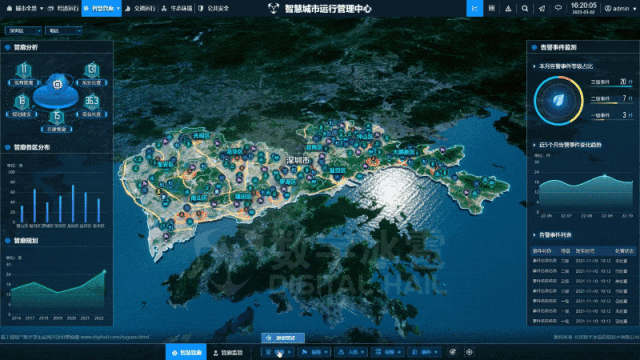This screenshot has width=640, height=360.
Task: Click the globe icon in bottom toolbar
Action: click(x=452, y=352)
